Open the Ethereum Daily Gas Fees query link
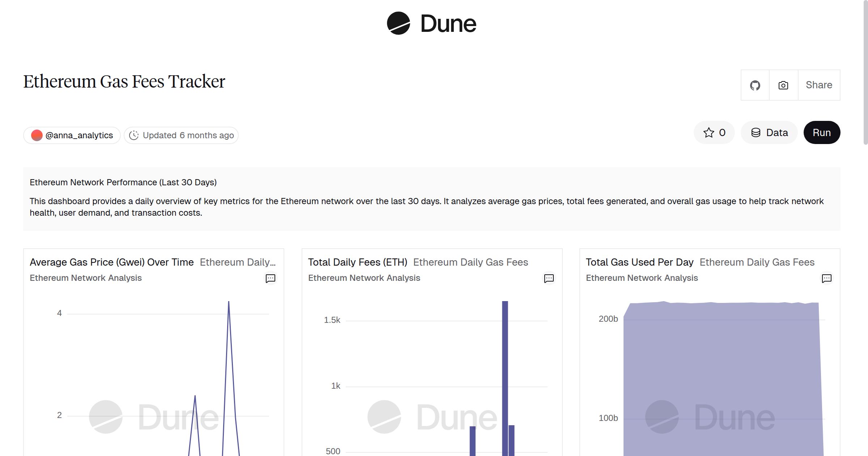Image resolution: width=868 pixels, height=456 pixels. [471, 262]
